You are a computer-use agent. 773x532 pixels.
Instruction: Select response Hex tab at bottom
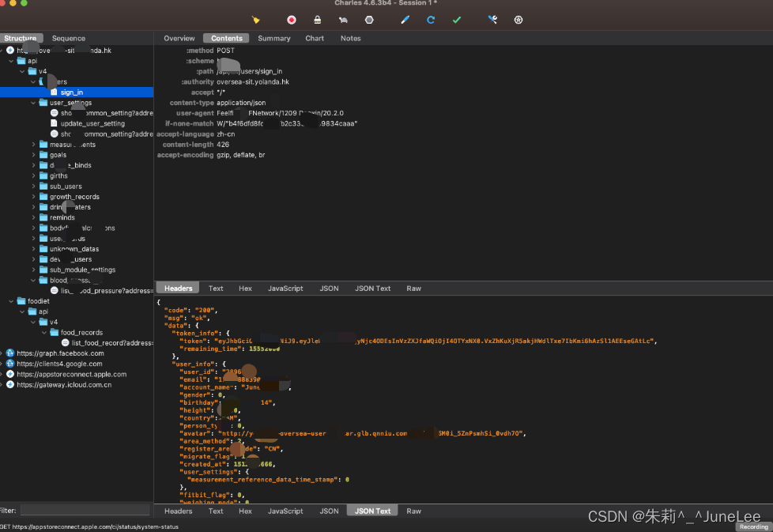point(245,511)
